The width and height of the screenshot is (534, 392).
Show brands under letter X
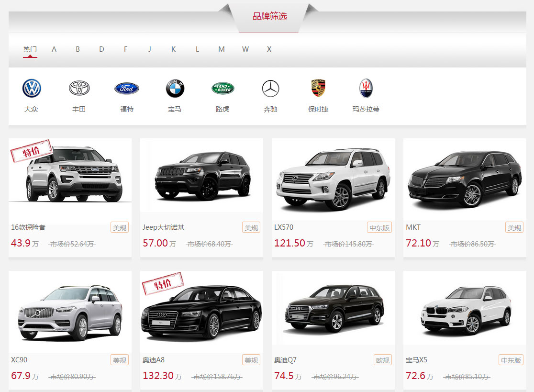[269, 49]
